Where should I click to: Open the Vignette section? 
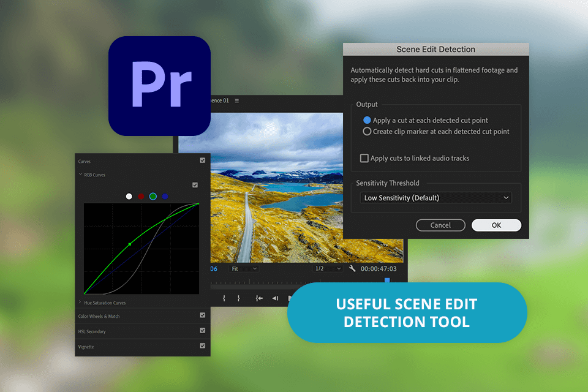pos(86,347)
